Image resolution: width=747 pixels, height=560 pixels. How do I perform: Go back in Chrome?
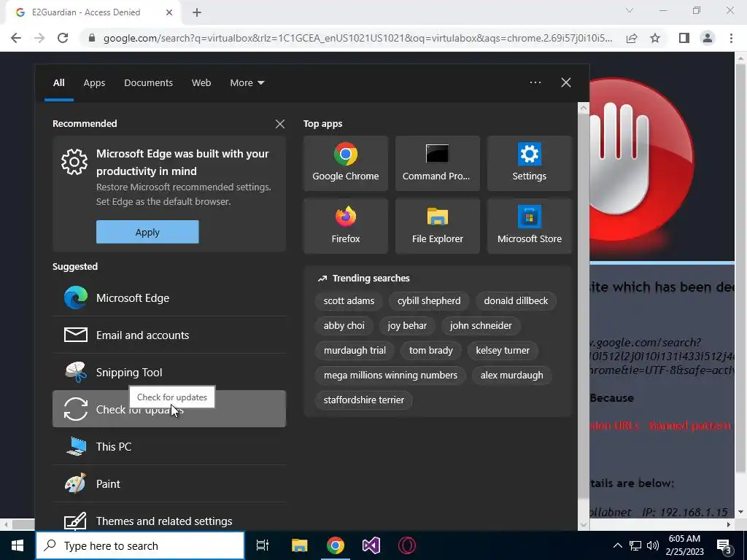16,38
